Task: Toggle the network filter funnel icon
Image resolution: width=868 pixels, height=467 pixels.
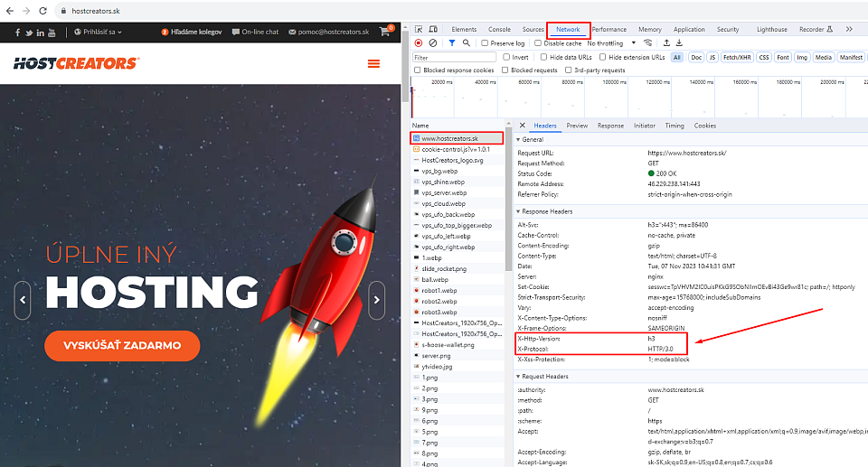Action: (x=452, y=42)
